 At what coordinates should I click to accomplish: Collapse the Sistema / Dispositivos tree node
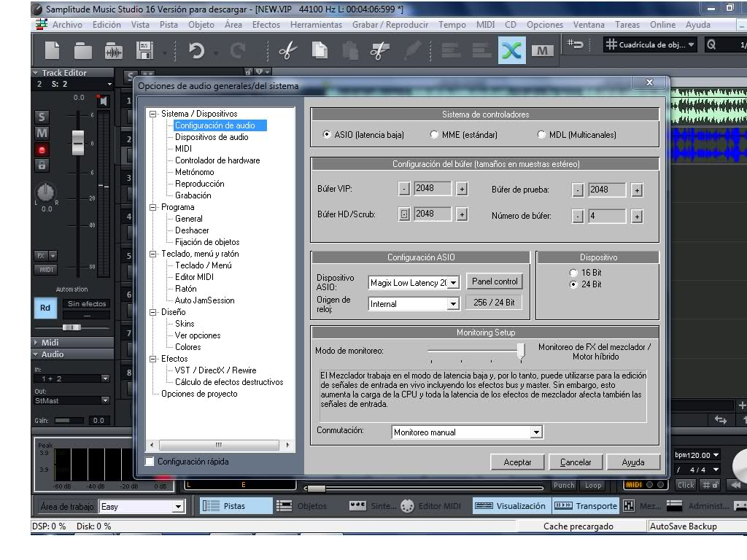(x=153, y=114)
